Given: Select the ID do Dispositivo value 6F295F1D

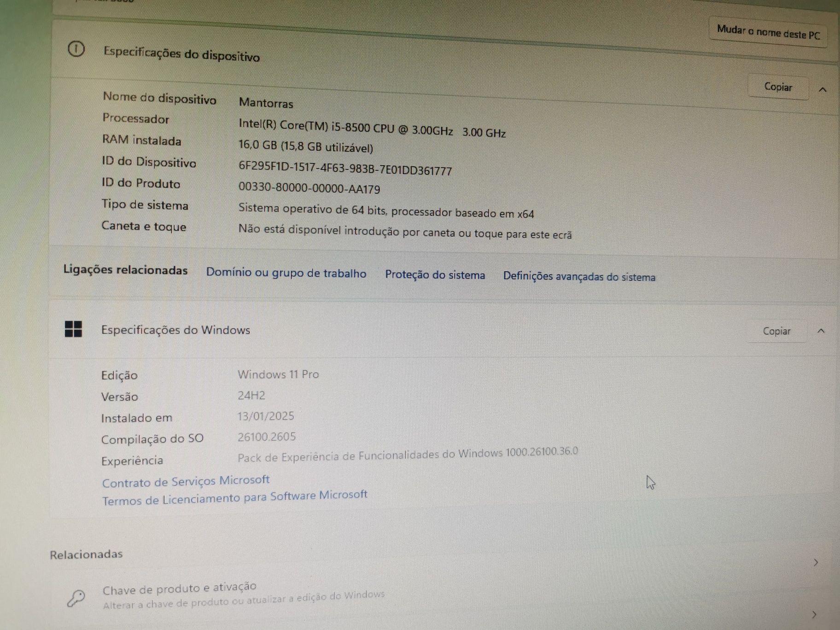Looking at the screenshot, I should (345, 168).
